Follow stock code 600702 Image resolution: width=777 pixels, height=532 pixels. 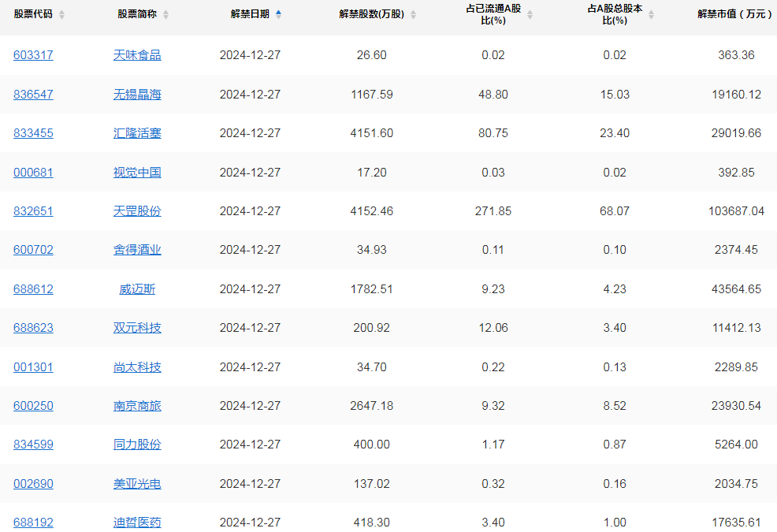pos(33,249)
